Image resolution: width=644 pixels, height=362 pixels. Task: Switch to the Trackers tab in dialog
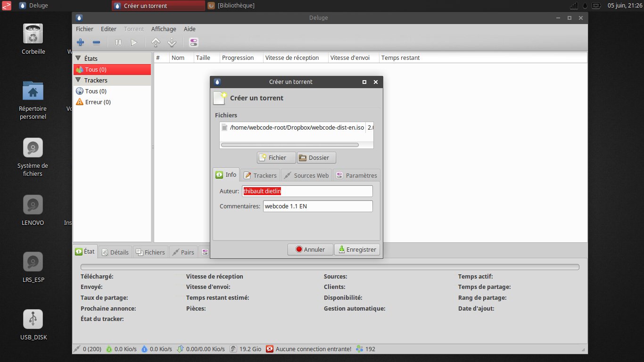[x=260, y=175]
